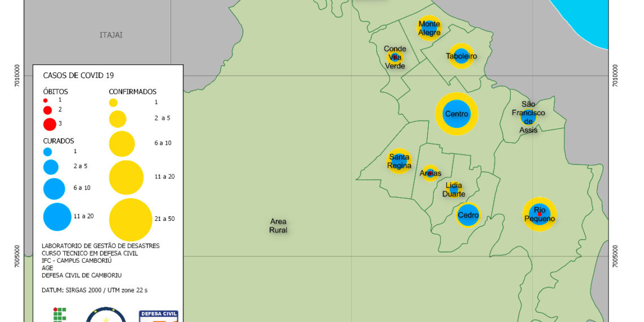644x322 pixels.
Task: Click the AGE credit line
Action: (x=47, y=268)
